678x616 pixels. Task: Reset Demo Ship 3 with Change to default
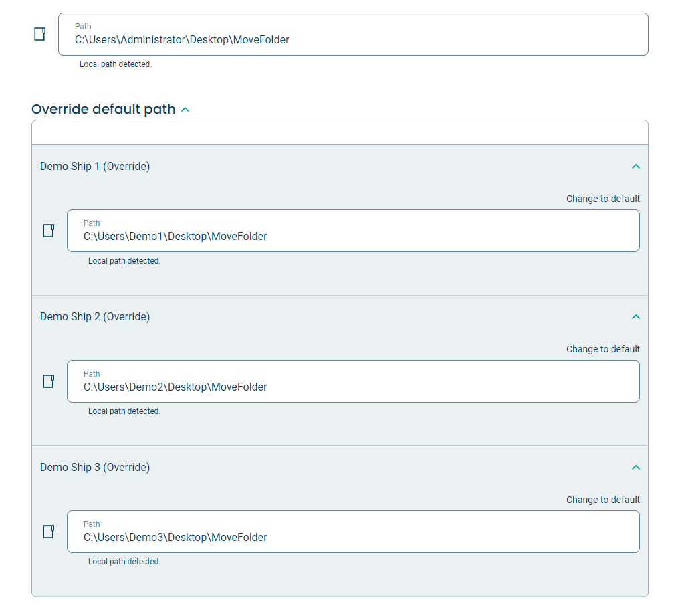[602, 500]
